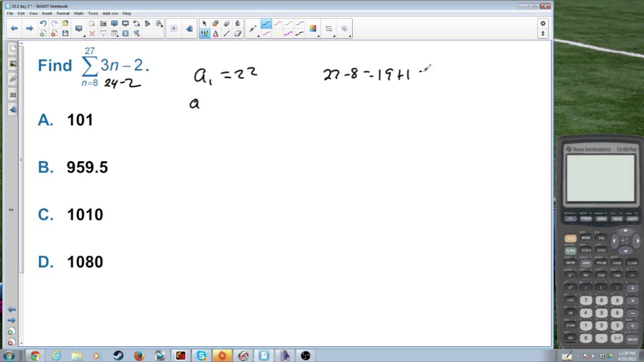Open the Math menu
This screenshot has height=362, width=644.
coord(78,14)
